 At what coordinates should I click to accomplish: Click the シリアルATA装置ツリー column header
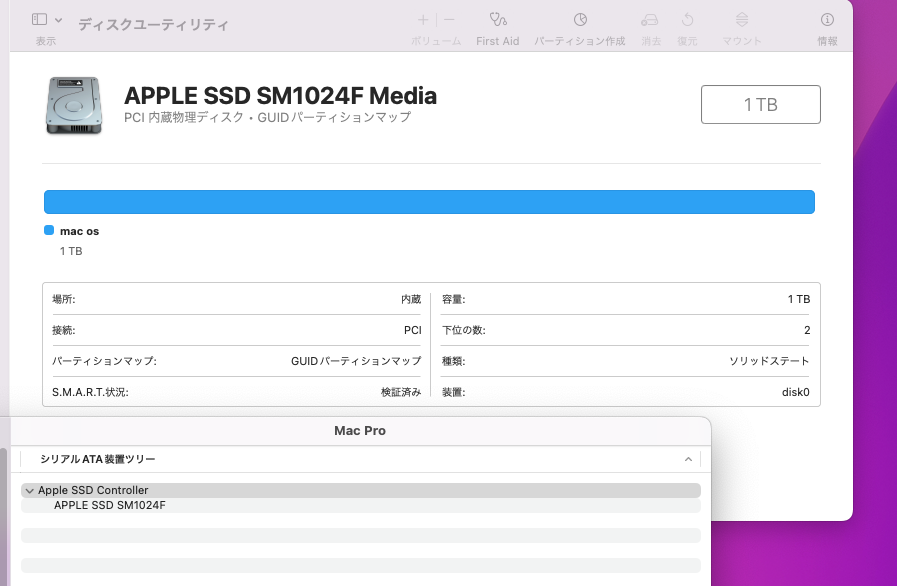pos(98,459)
